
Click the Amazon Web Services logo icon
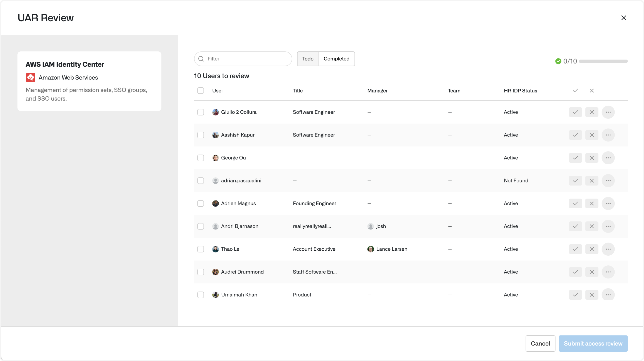point(30,78)
